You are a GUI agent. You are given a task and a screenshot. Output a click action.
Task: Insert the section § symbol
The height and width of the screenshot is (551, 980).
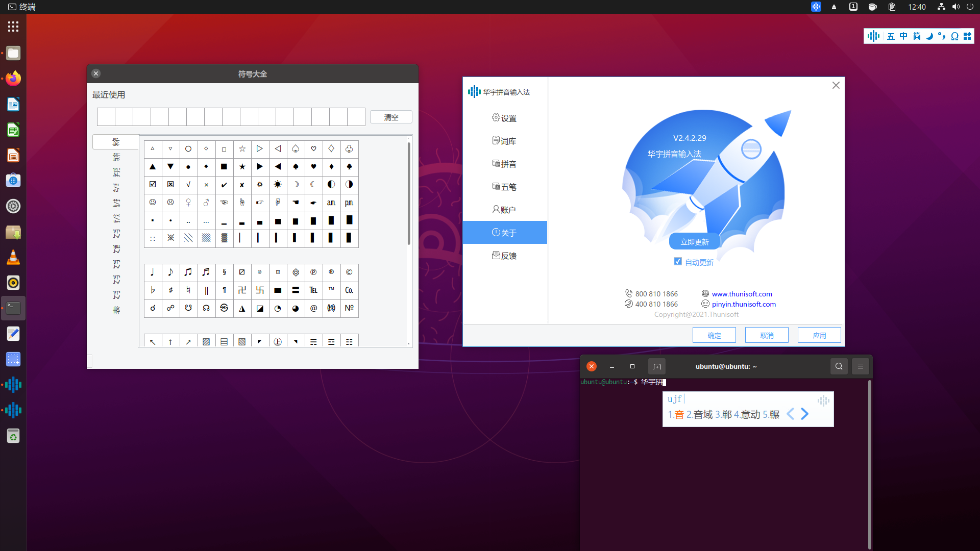coord(224,272)
